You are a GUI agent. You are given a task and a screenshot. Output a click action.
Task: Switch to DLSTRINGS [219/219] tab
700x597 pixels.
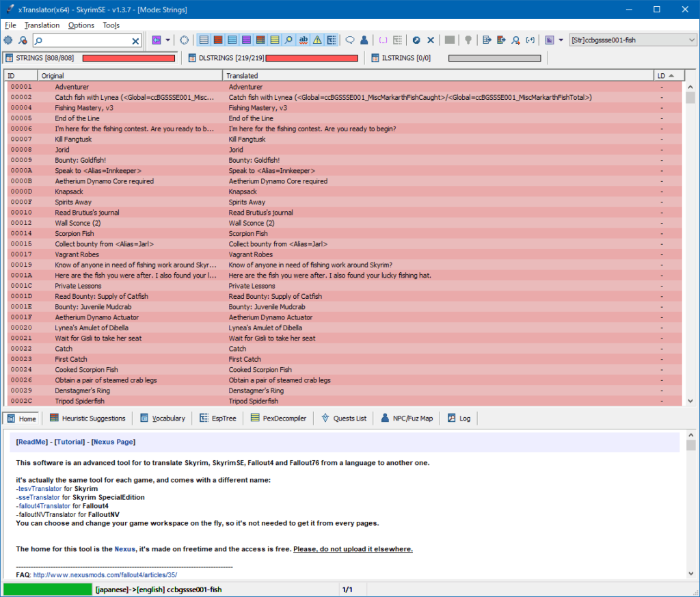click(x=273, y=58)
